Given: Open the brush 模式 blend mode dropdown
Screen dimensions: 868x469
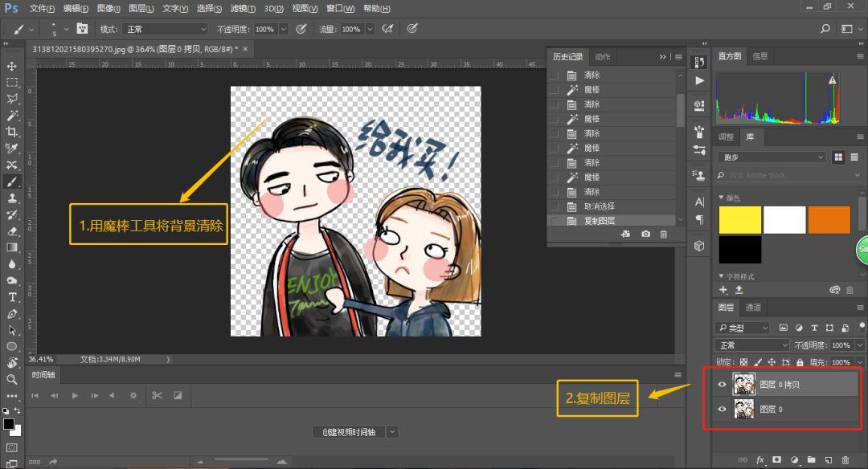Looking at the screenshot, I should (165, 29).
